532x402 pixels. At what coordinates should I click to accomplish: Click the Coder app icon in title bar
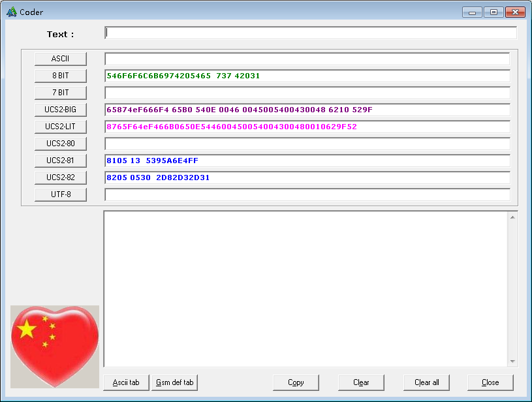coord(12,12)
